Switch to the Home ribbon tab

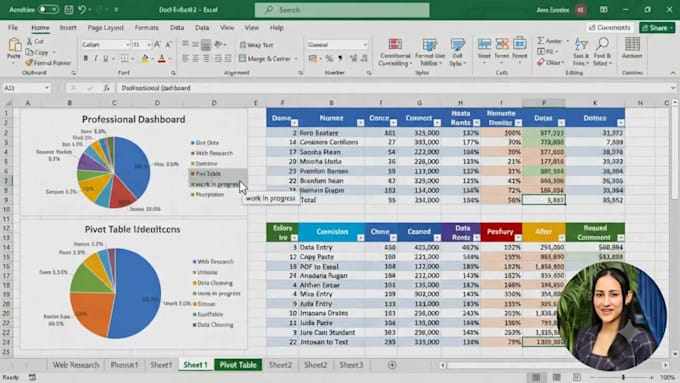40,28
